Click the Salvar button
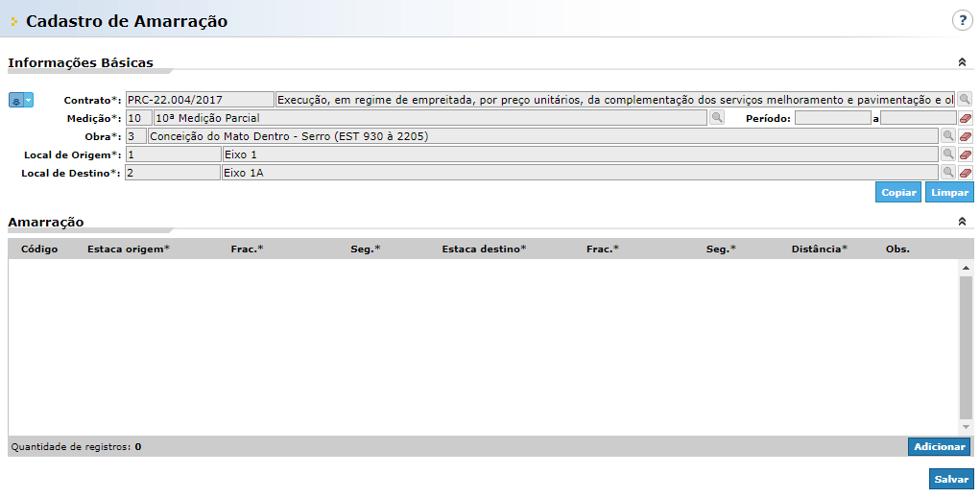The width and height of the screenshot is (980, 498). 951,479
